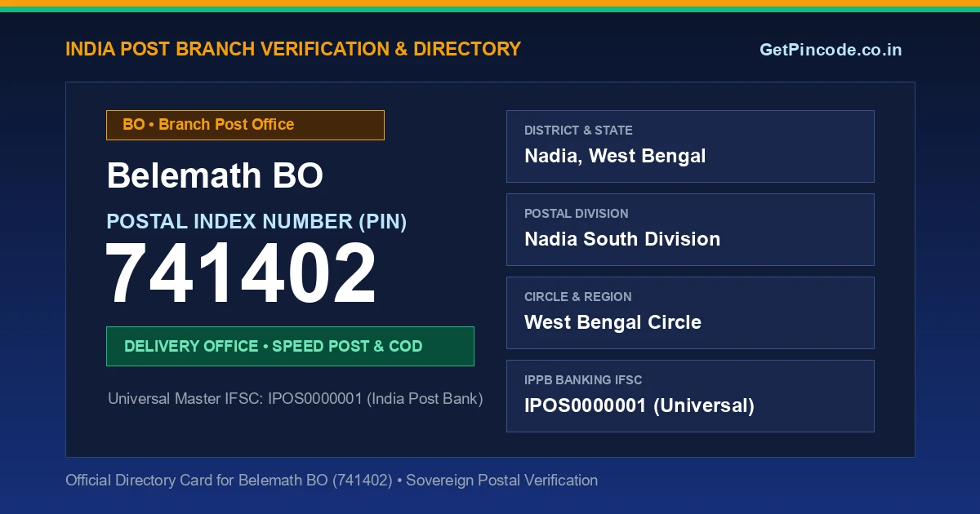Click the India Post Branch Verification & Directory heading

click(x=293, y=49)
